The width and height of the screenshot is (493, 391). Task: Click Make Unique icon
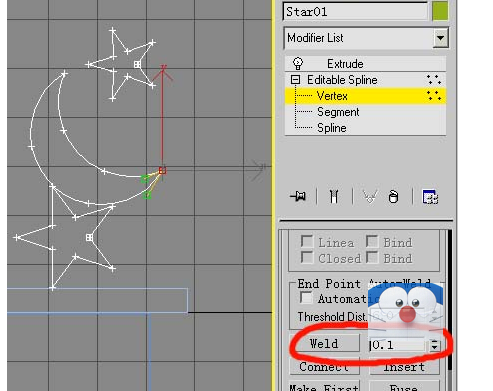370,196
